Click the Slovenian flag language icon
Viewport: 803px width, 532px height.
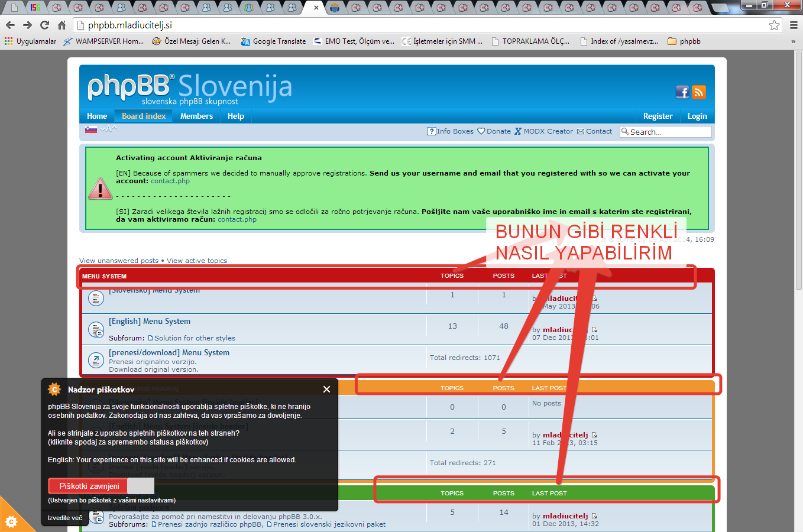coord(91,129)
